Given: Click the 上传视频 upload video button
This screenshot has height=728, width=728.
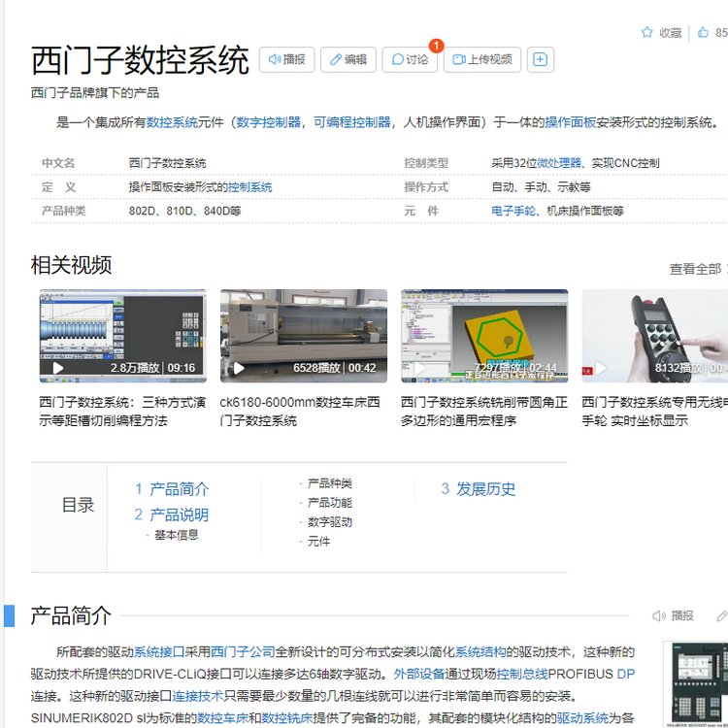Looking at the screenshot, I should [482, 59].
